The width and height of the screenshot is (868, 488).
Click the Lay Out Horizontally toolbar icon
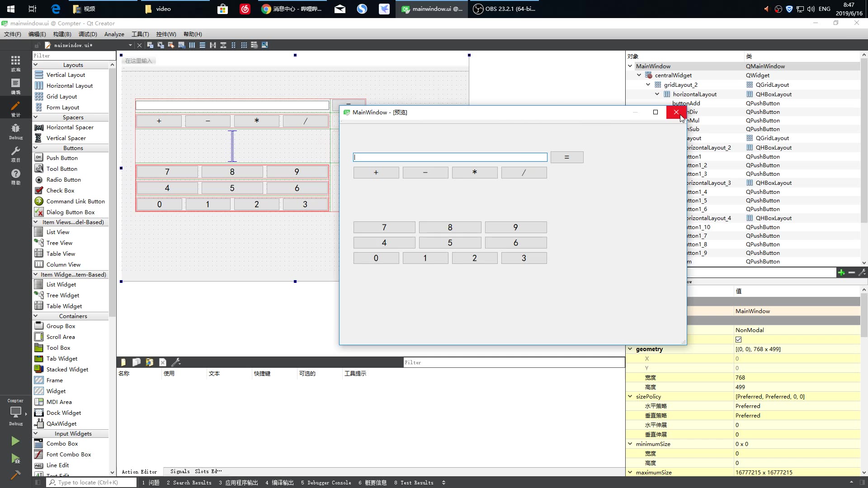click(192, 45)
